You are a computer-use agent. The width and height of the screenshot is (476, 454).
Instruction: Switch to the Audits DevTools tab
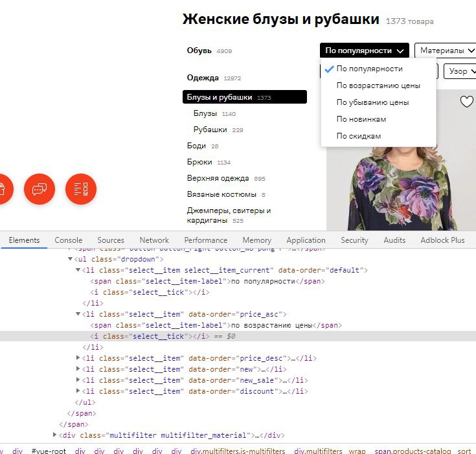click(x=394, y=240)
